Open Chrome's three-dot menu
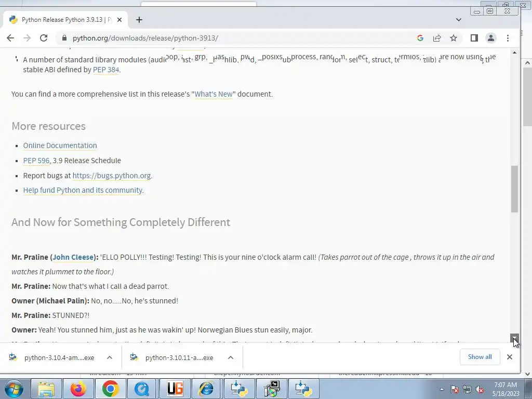 508,38
